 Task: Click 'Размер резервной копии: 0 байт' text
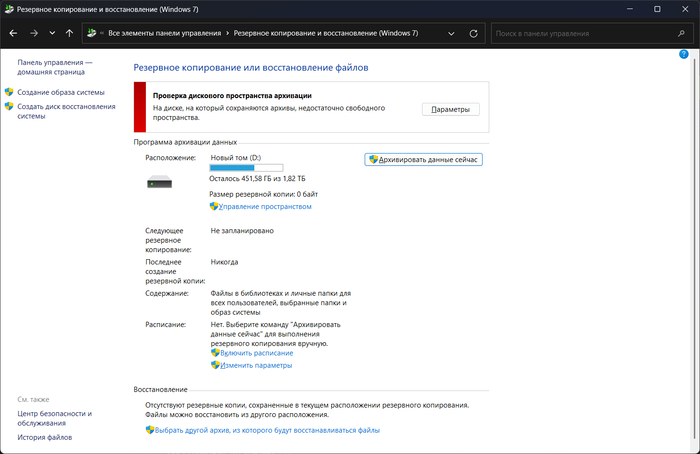[263, 194]
